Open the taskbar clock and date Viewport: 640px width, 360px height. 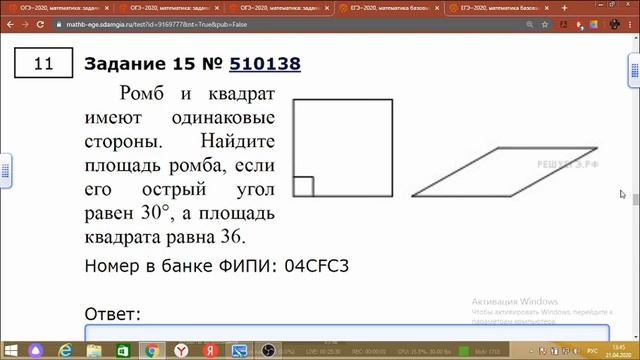[619, 351]
